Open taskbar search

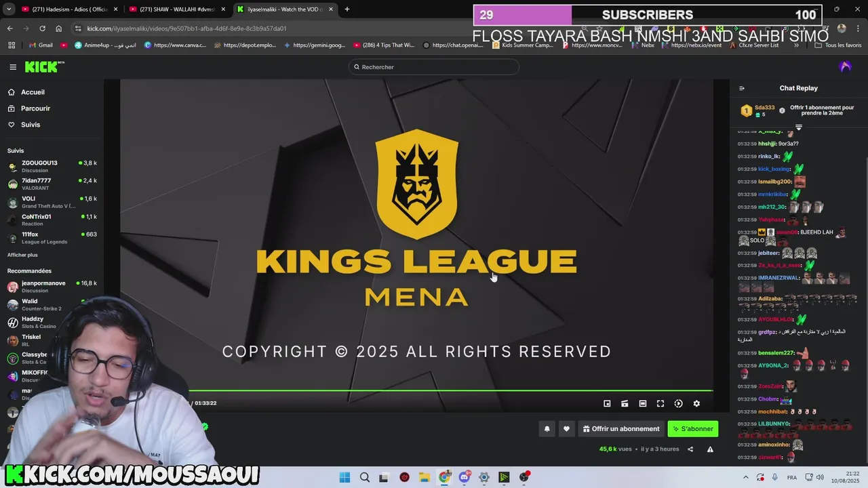(365, 477)
